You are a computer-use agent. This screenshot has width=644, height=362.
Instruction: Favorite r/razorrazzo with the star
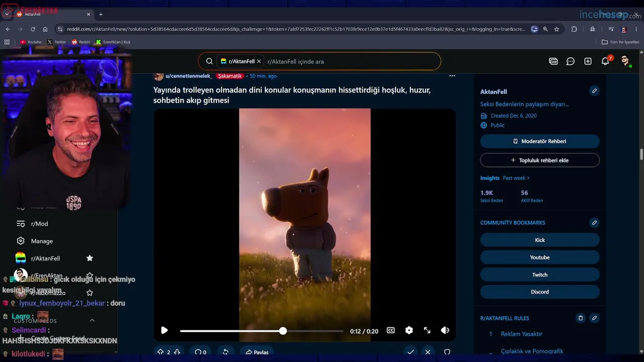click(90, 293)
